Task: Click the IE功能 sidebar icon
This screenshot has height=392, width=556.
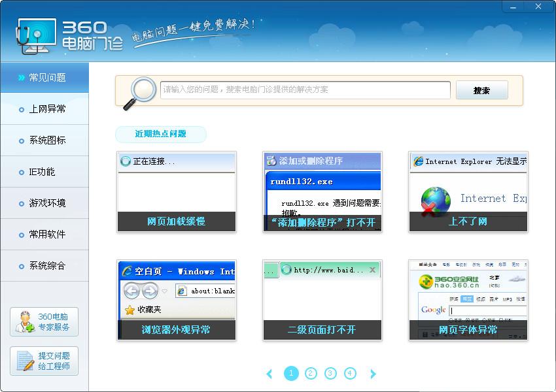Action: pyautogui.click(x=44, y=172)
